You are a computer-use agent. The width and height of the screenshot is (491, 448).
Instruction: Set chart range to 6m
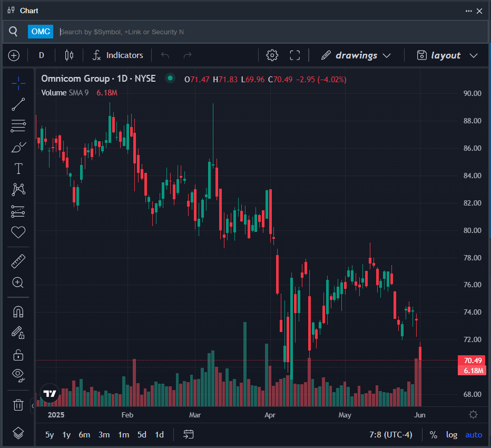click(84, 435)
